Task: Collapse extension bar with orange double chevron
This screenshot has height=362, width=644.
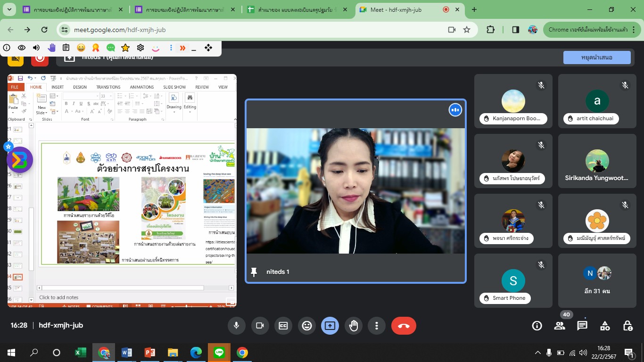Action: [182, 48]
